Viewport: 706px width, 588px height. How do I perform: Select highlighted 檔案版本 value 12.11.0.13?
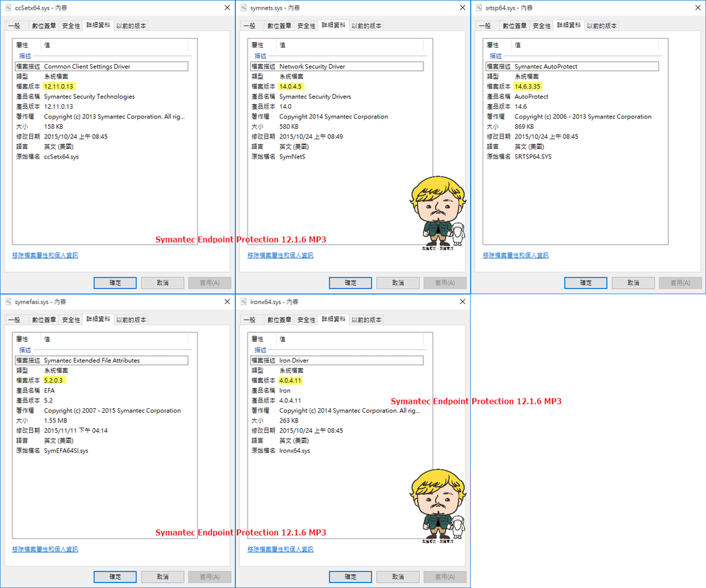(59, 86)
